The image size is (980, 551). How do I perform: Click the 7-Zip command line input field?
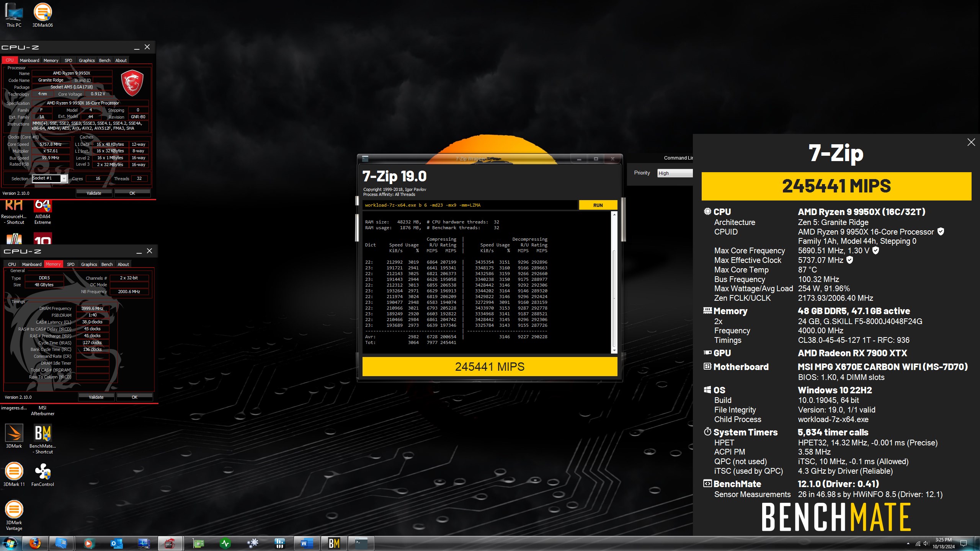(470, 205)
